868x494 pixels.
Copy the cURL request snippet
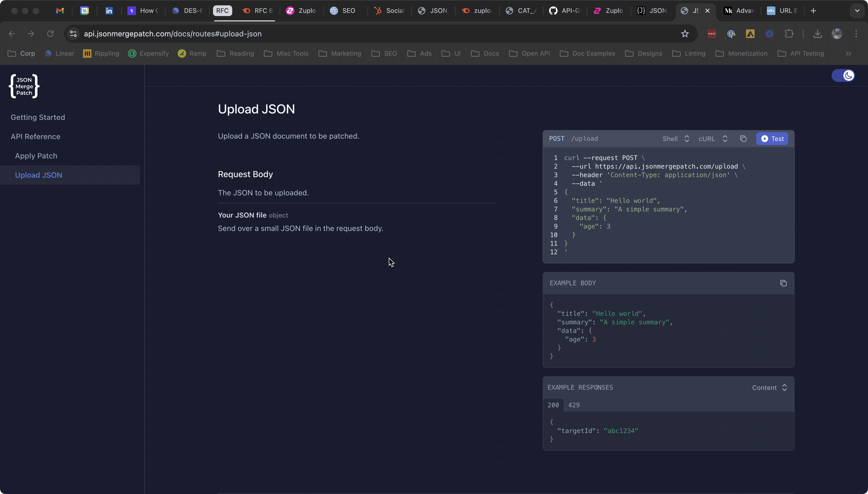point(743,138)
